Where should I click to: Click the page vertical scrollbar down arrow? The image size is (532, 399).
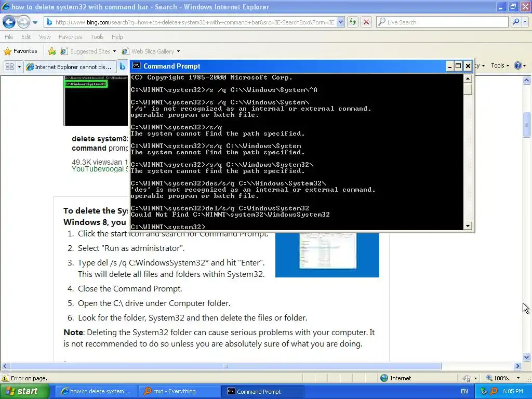point(527,357)
